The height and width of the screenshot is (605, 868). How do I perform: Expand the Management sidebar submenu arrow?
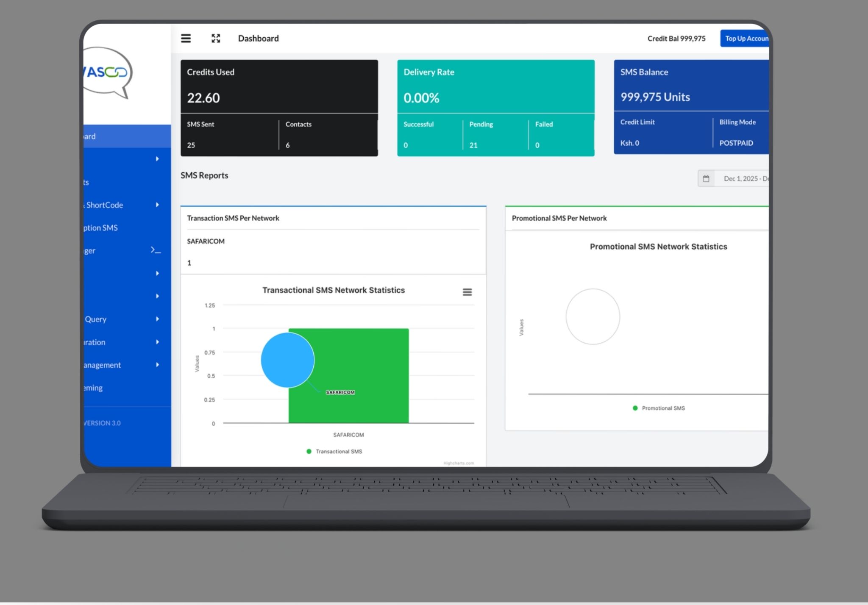[x=157, y=365]
